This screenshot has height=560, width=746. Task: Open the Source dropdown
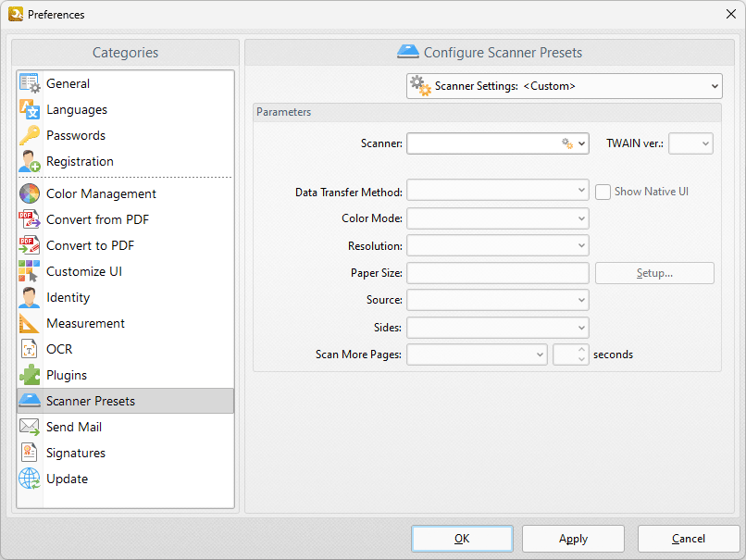498,300
